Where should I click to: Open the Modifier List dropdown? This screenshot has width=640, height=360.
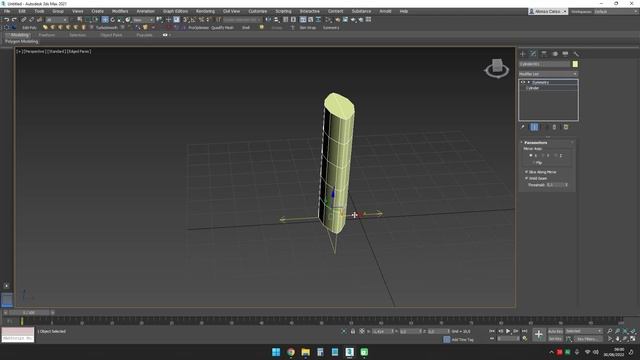pyautogui.click(x=548, y=74)
